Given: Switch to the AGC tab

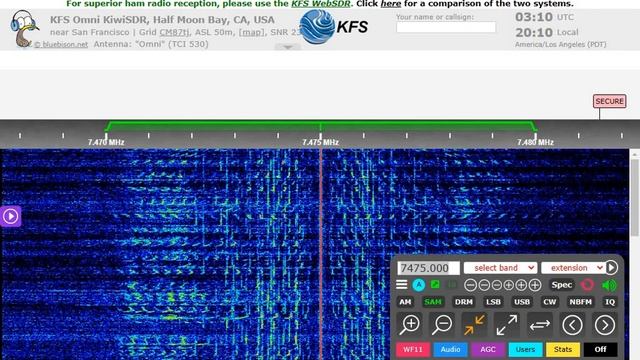Looking at the screenshot, I should click(x=488, y=349).
